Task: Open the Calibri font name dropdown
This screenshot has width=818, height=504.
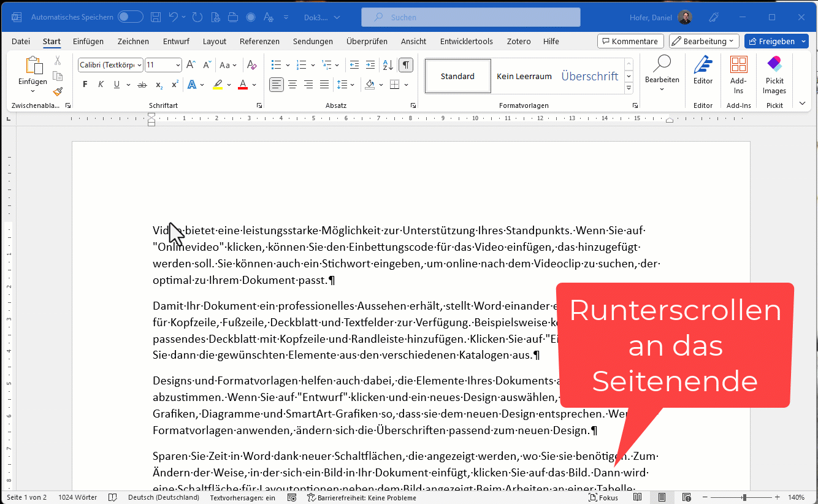Action: (x=139, y=65)
